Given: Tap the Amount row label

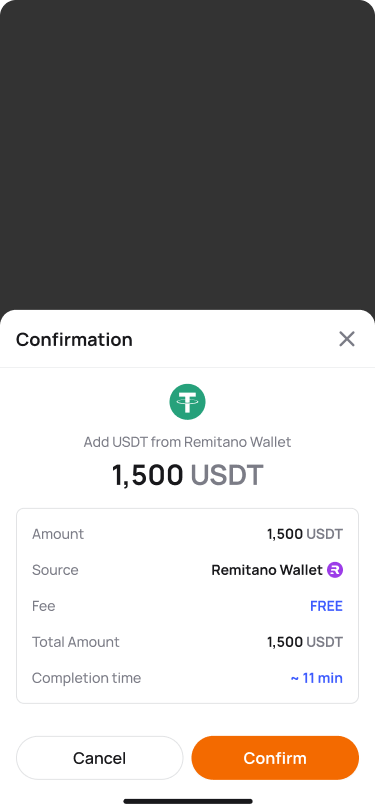Looking at the screenshot, I should pyautogui.click(x=58, y=534).
